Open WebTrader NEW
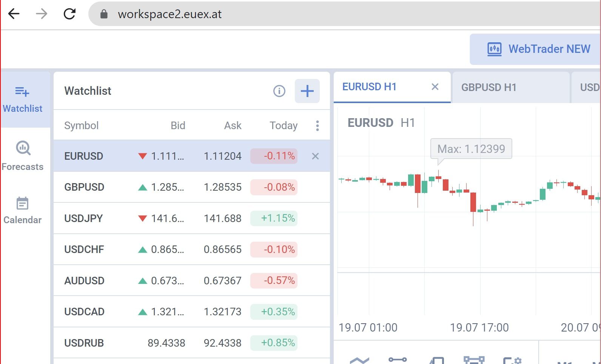This screenshot has width=601, height=364. [535, 49]
